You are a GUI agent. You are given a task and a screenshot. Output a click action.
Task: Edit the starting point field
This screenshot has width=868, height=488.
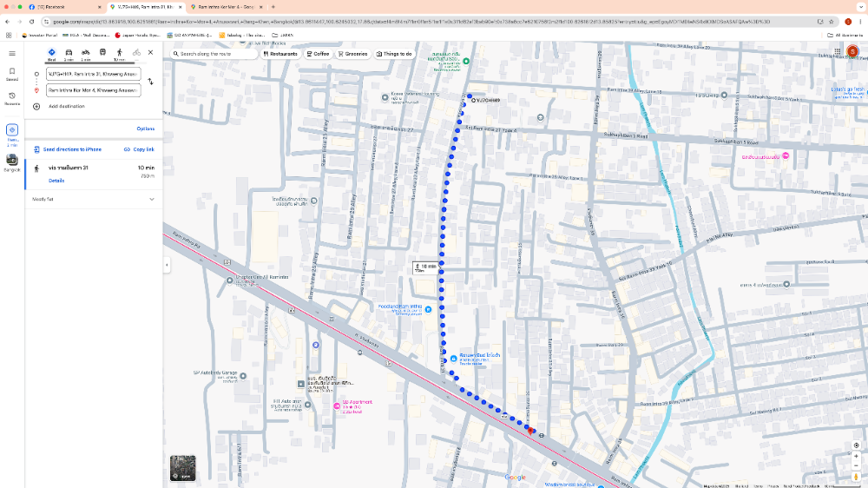click(93, 74)
